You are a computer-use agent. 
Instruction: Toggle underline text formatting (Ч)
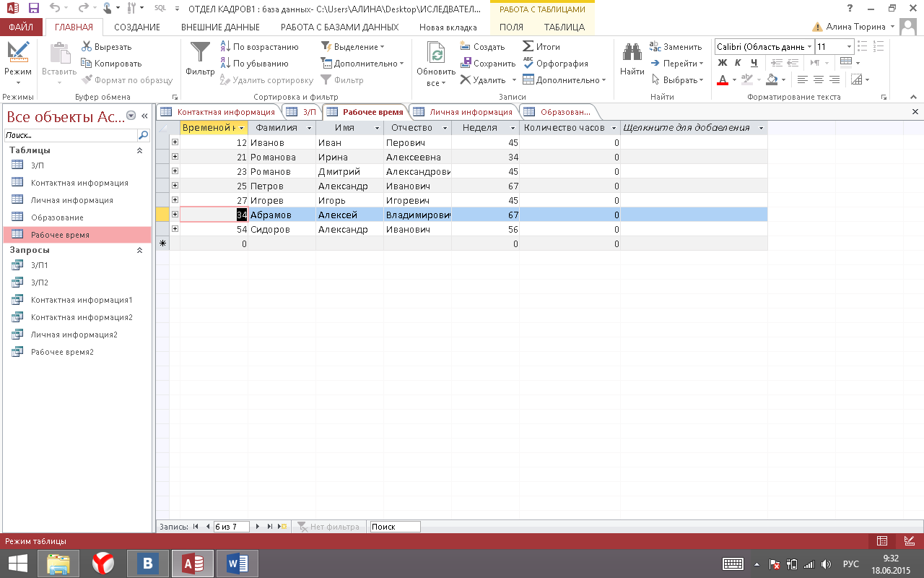754,63
